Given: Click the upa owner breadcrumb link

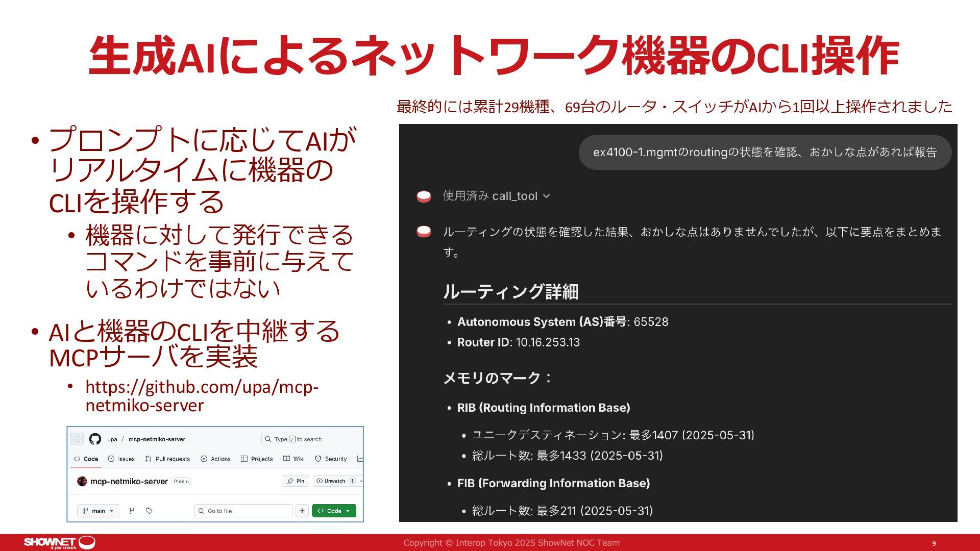Looking at the screenshot, I should point(112,439).
